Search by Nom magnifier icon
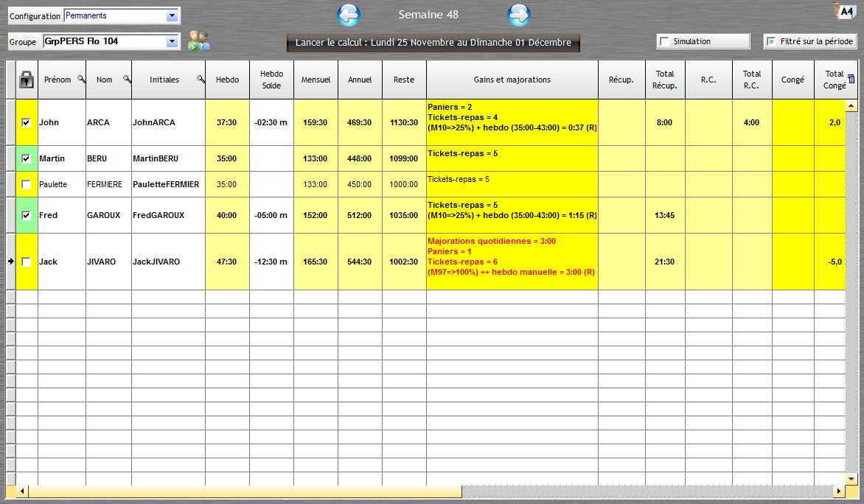This screenshot has width=864, height=504. point(127,80)
